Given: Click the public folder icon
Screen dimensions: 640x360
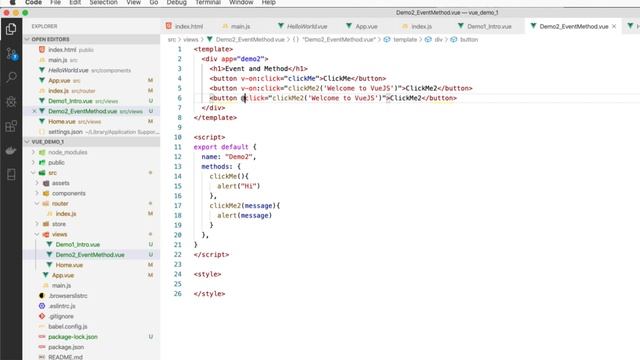Looking at the screenshot, I should pyautogui.click(x=42, y=162).
